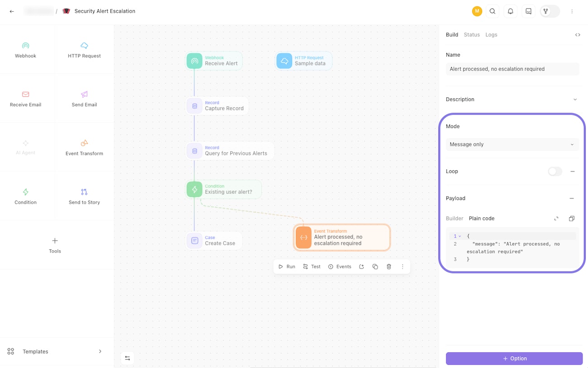Open the notifications bell icon
This screenshot has height=368, width=588.
pyautogui.click(x=510, y=11)
